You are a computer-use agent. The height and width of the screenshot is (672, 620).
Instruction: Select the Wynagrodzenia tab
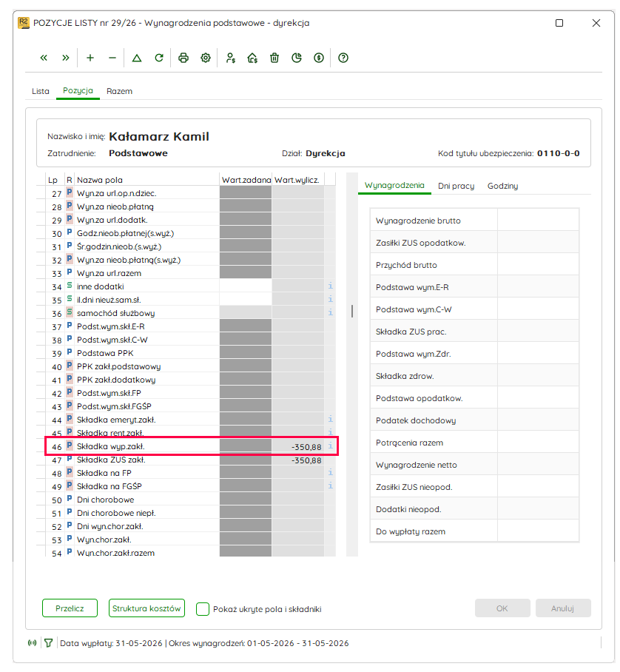394,186
